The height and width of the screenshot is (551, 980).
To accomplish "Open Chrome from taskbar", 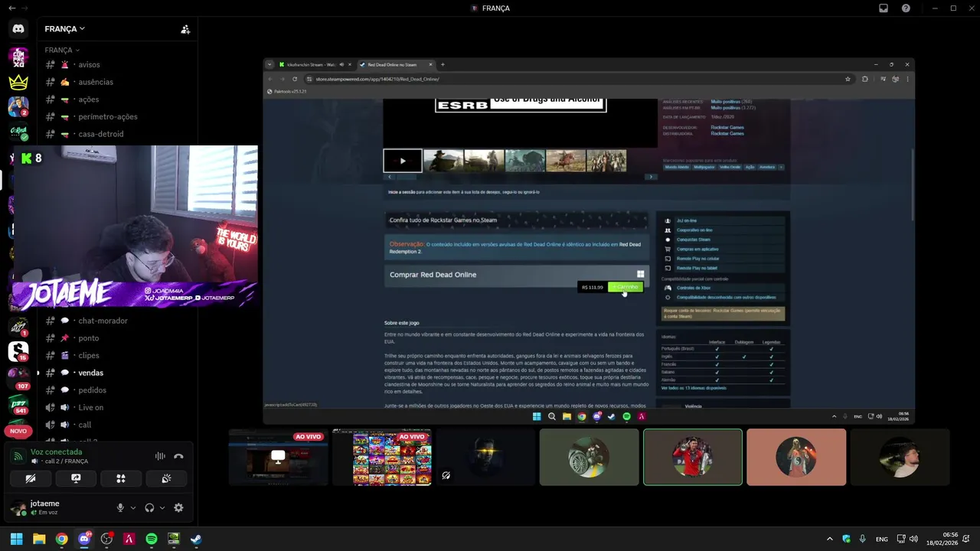I will 61,539.
